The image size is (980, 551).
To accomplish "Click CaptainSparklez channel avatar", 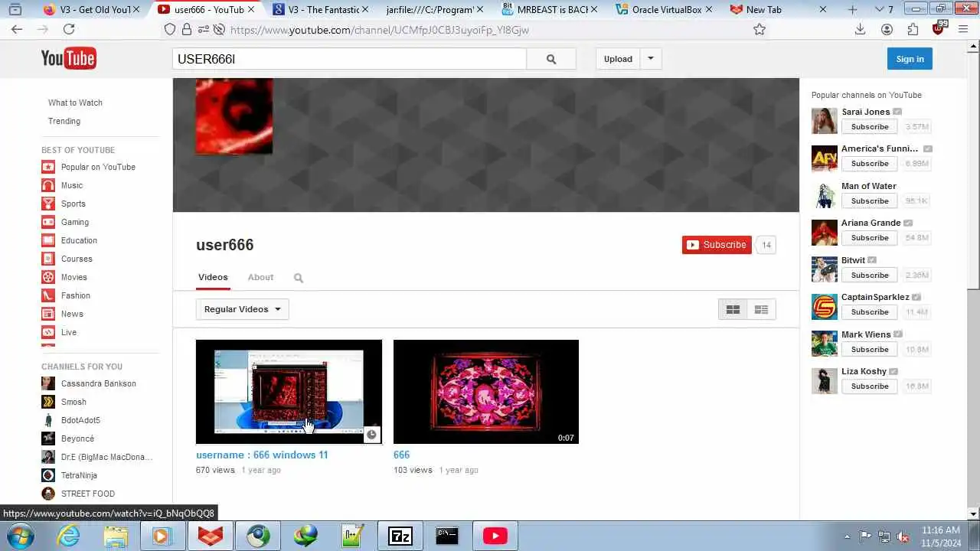I will click(x=825, y=307).
